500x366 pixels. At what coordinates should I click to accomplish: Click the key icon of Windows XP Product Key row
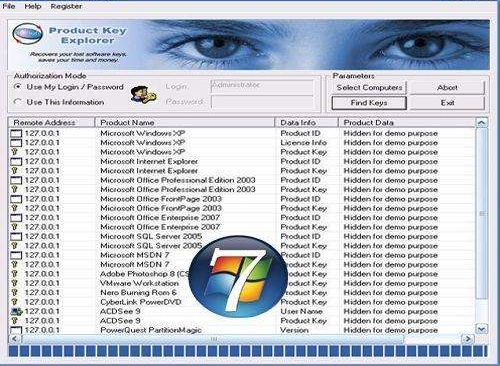(14, 152)
